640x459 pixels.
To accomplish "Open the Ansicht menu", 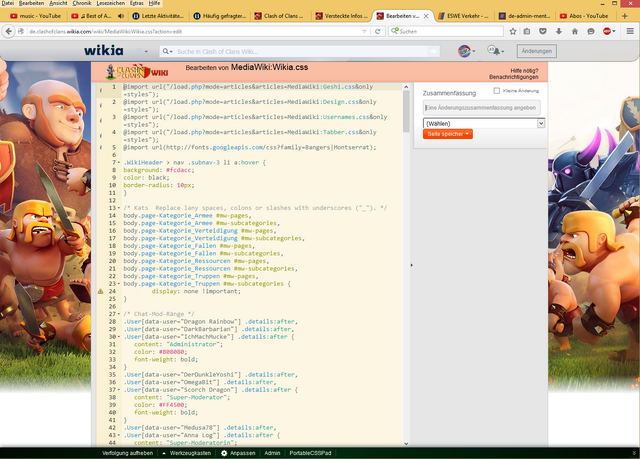I will tap(58, 3).
